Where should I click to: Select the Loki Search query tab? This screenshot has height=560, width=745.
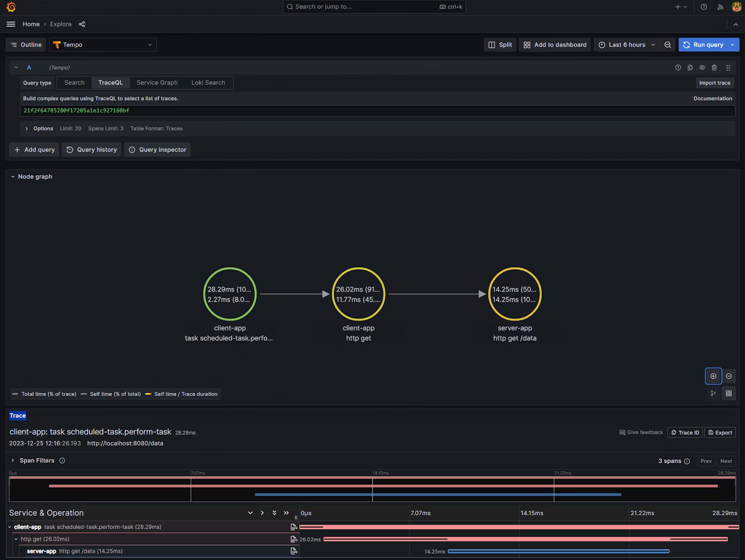(208, 83)
